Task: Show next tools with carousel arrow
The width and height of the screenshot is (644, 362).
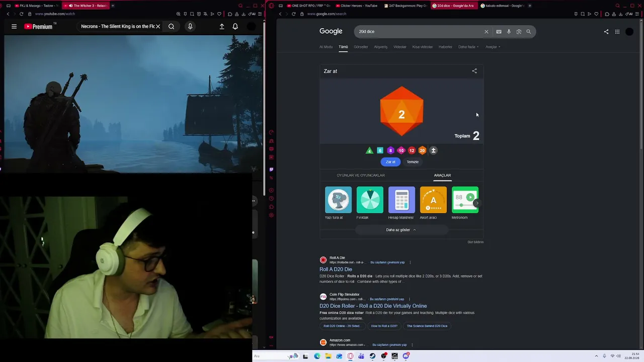Action: (477, 203)
